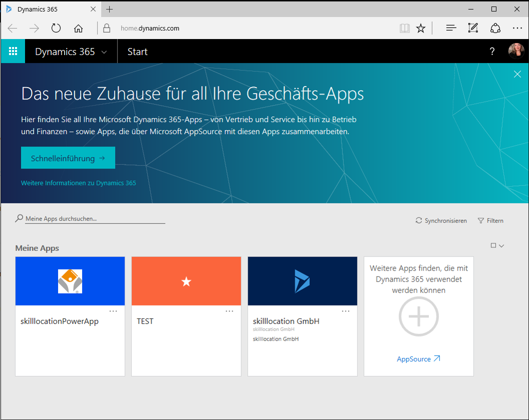The image size is (529, 420).
Task: Expand the Dynamics 365 dropdown chevron
Action: [x=104, y=52]
